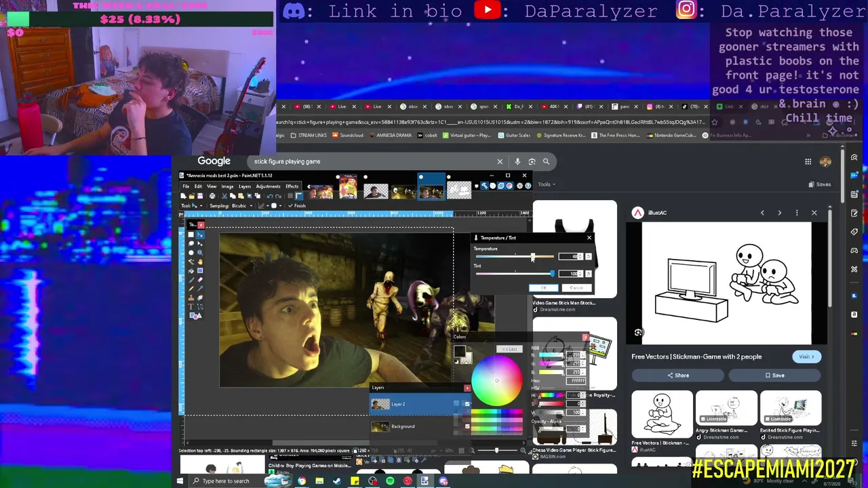Click OK in Temperature / Tint dialog
The image size is (868, 488).
click(x=542, y=288)
